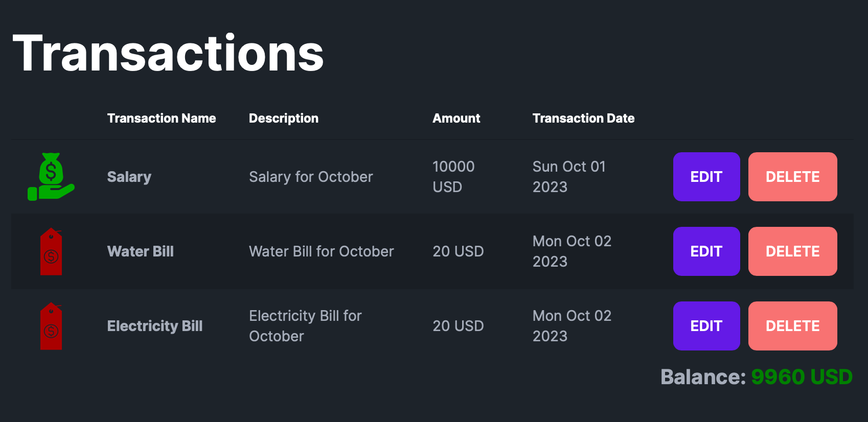868x422 pixels.
Task: Click the red price tag Water Bill icon
Action: pos(51,251)
